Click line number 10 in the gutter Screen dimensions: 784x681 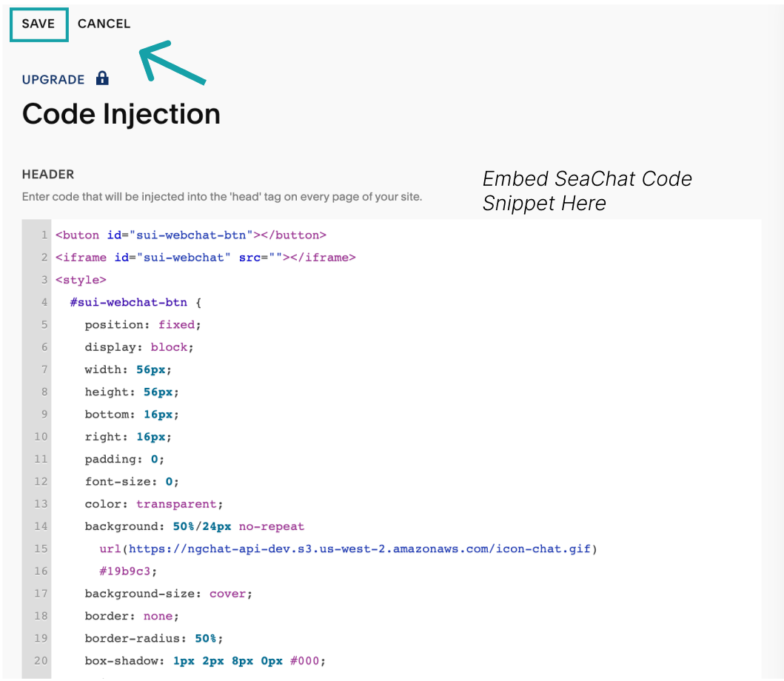41,437
